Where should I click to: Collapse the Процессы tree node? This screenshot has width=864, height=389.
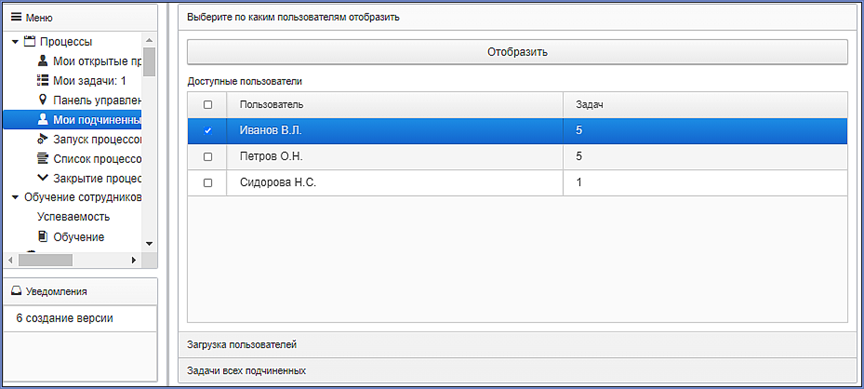(x=15, y=42)
